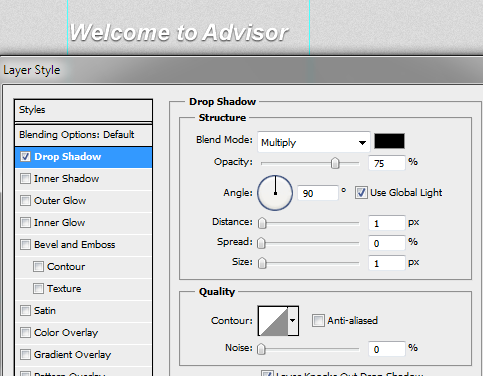The width and height of the screenshot is (483, 376).
Task: Select the Satin style row
Action: [x=83, y=311]
